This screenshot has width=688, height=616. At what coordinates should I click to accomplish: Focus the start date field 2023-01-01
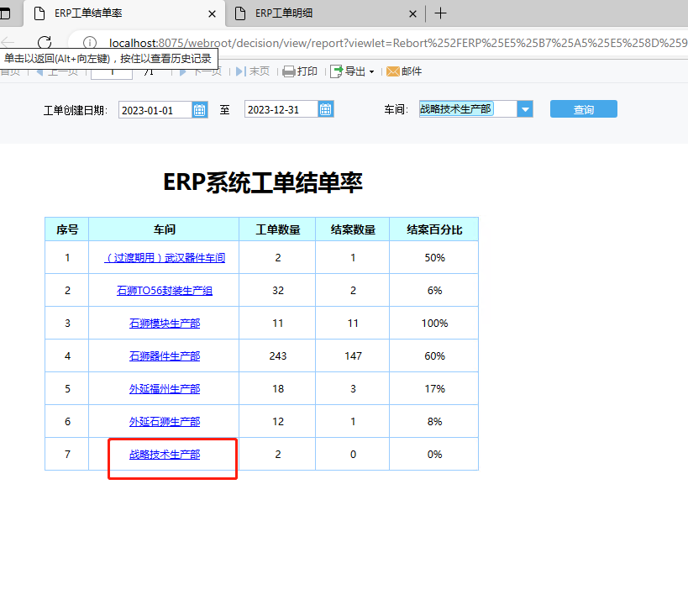[155, 110]
